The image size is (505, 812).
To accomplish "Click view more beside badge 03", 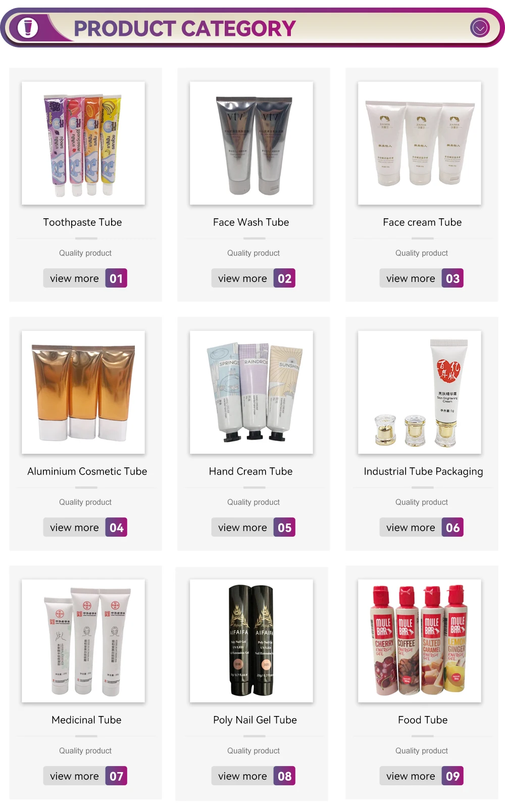I will click(411, 278).
